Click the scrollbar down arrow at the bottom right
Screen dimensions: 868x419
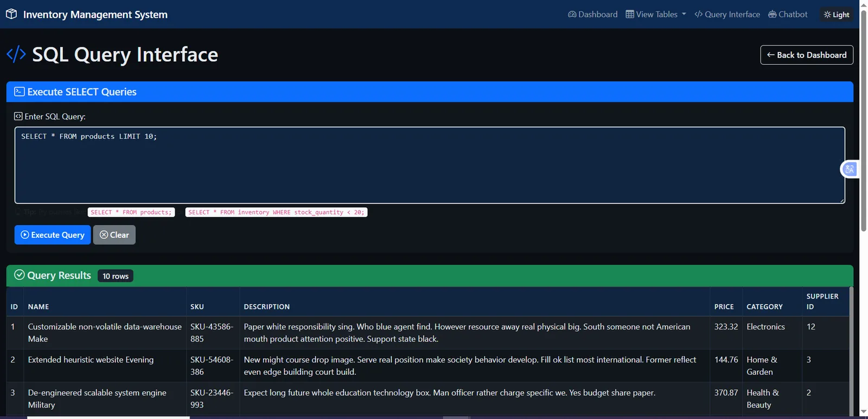pyautogui.click(x=864, y=412)
